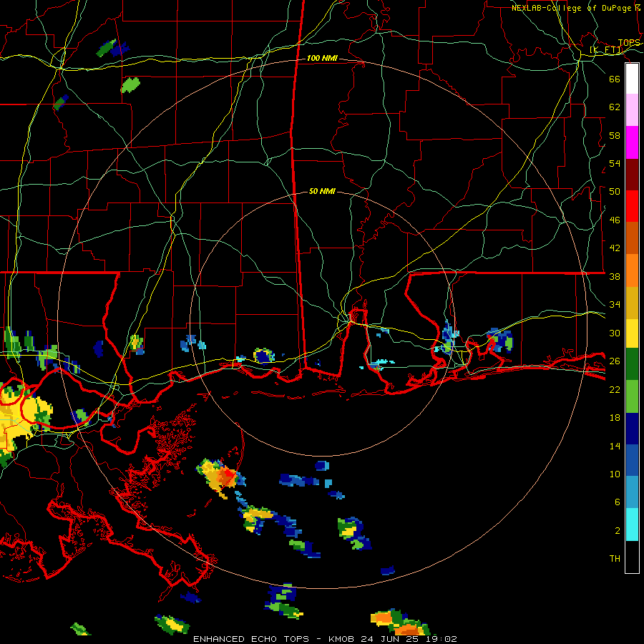
Task: Click the maroon legend color block
Action: pos(632,174)
